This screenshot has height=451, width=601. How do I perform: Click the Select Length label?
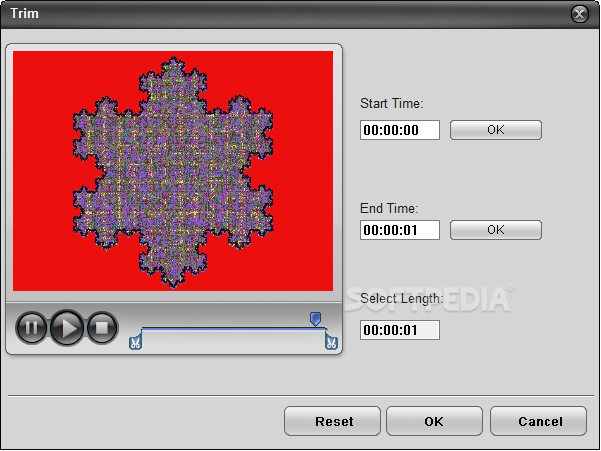pos(402,298)
